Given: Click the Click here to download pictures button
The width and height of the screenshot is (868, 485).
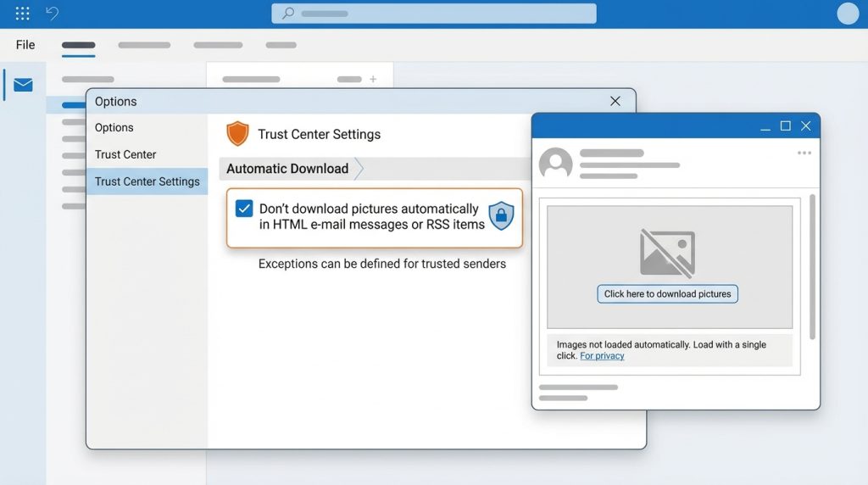Looking at the screenshot, I should point(667,294).
